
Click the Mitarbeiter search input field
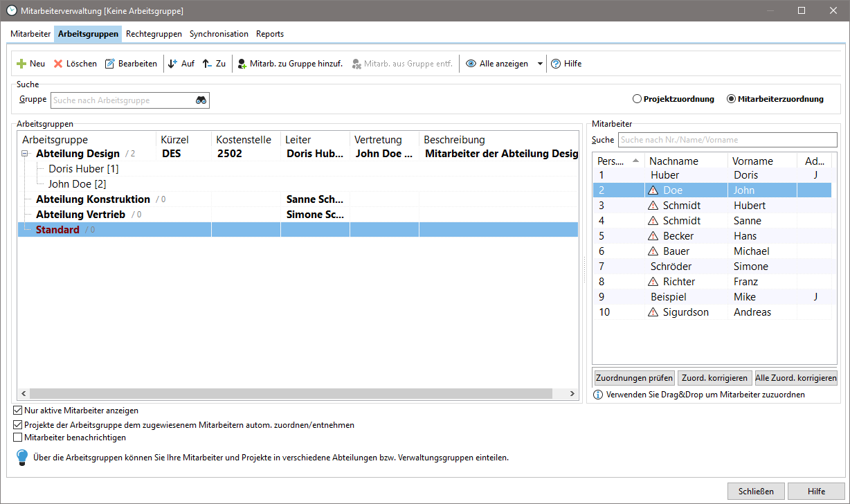pos(727,140)
